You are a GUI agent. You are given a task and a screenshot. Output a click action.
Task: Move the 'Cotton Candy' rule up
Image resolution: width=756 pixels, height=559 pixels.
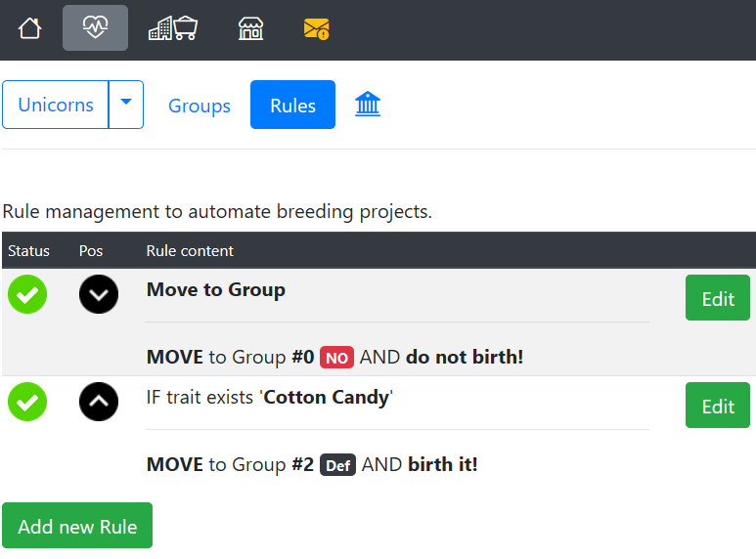click(x=99, y=402)
